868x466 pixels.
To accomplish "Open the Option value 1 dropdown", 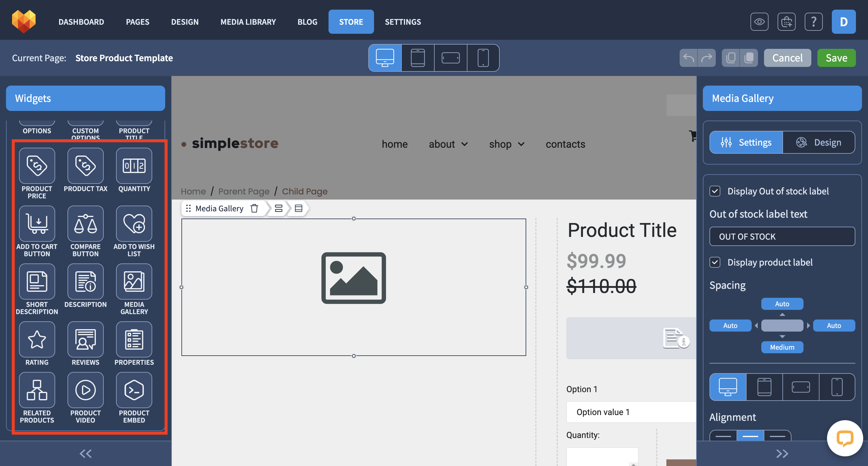I will click(631, 412).
